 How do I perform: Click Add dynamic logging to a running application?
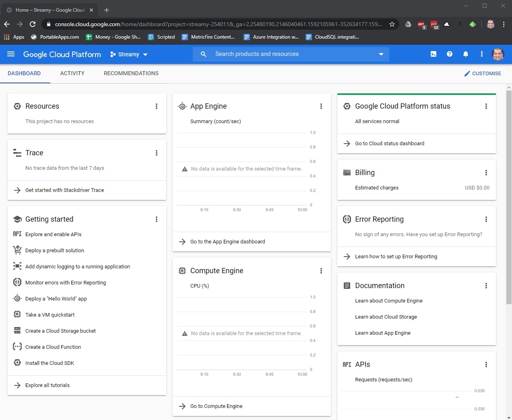(78, 267)
